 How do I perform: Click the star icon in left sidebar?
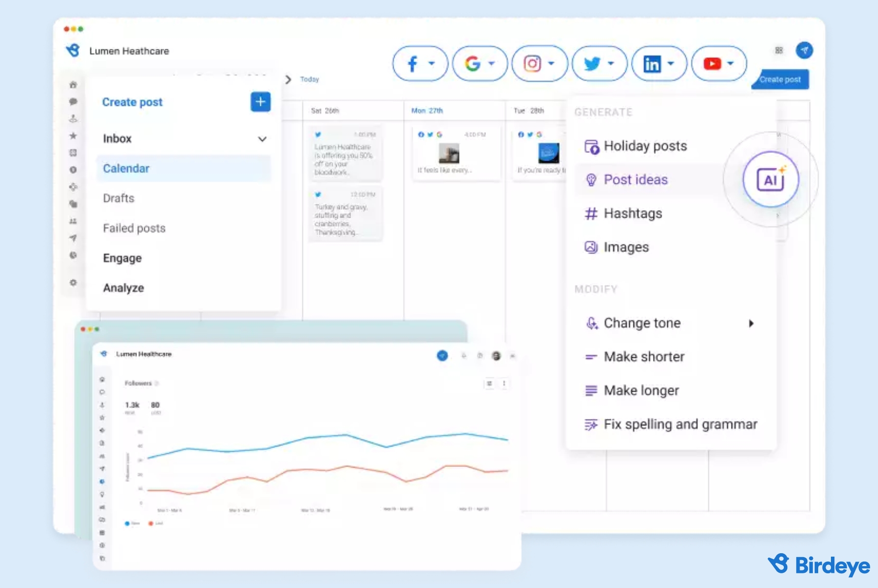pos(73,136)
